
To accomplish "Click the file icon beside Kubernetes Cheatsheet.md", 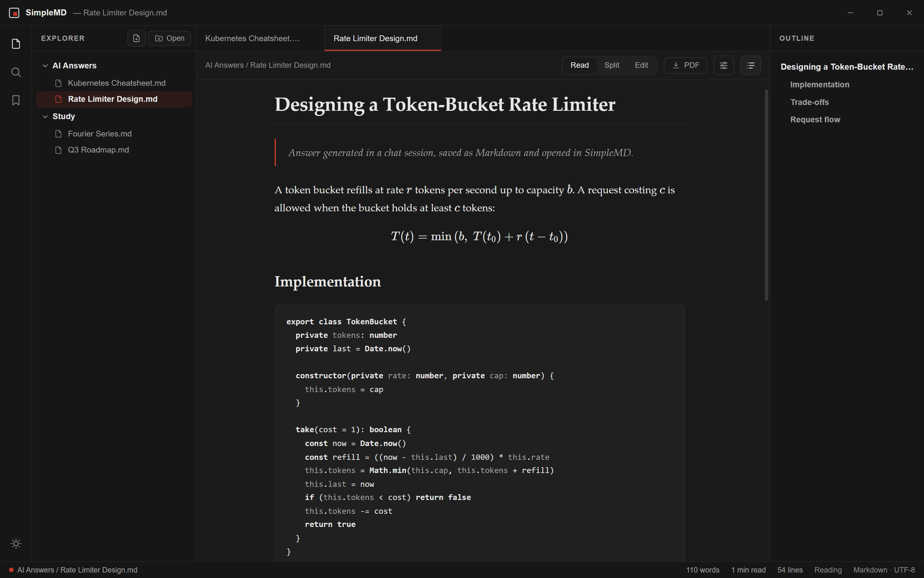I will pyautogui.click(x=58, y=83).
